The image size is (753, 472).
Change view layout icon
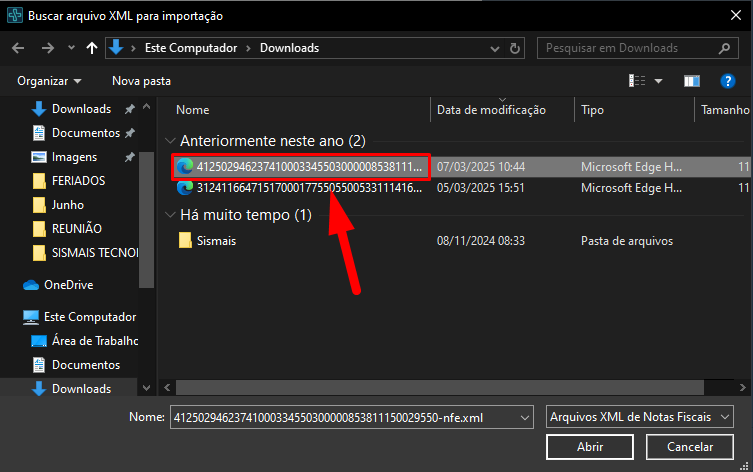pos(637,80)
